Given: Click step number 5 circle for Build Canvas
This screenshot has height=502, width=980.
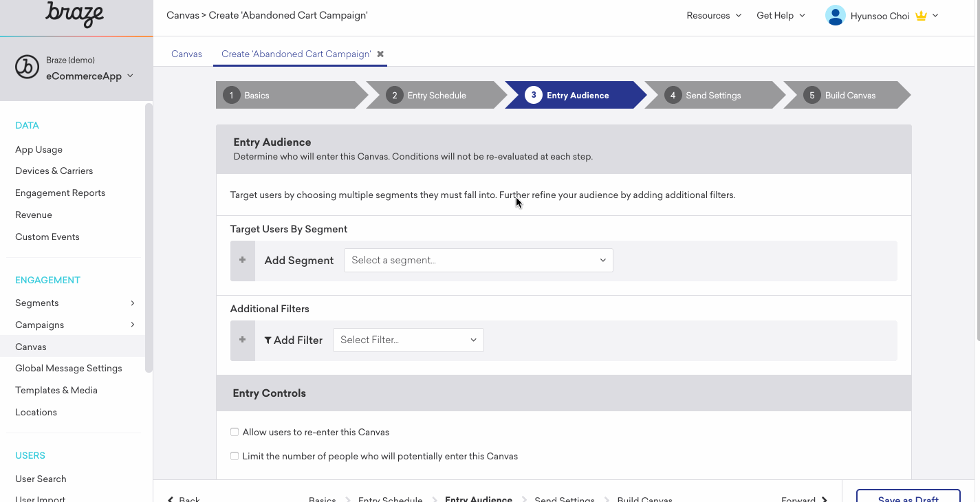Looking at the screenshot, I should (812, 96).
